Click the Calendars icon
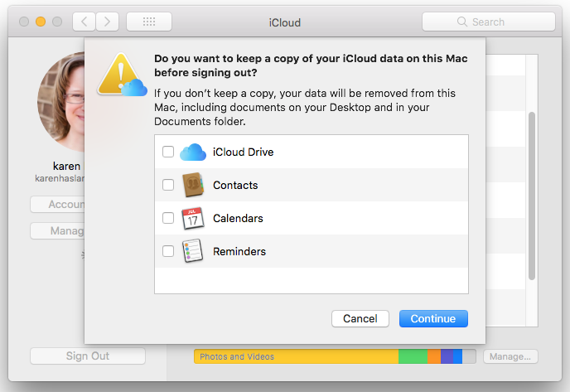570x392 pixels. tap(192, 218)
